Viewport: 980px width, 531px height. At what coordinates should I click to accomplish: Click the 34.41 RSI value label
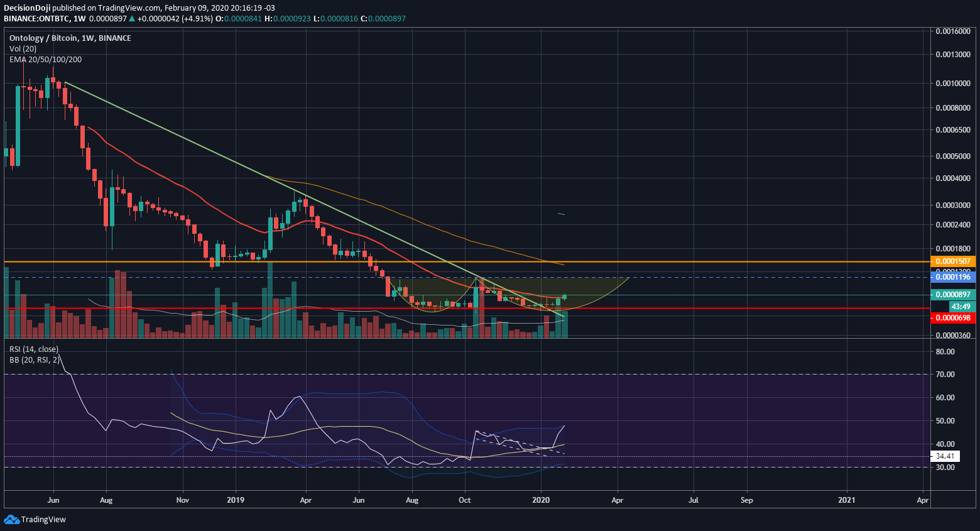click(x=945, y=456)
